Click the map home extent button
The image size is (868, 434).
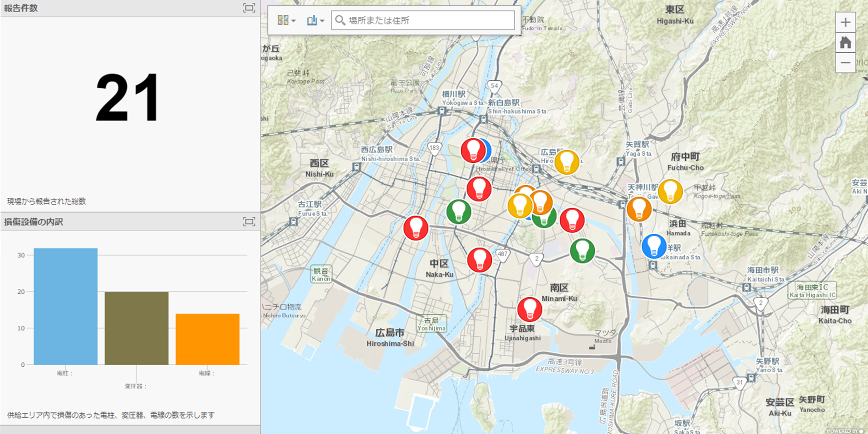point(845,43)
